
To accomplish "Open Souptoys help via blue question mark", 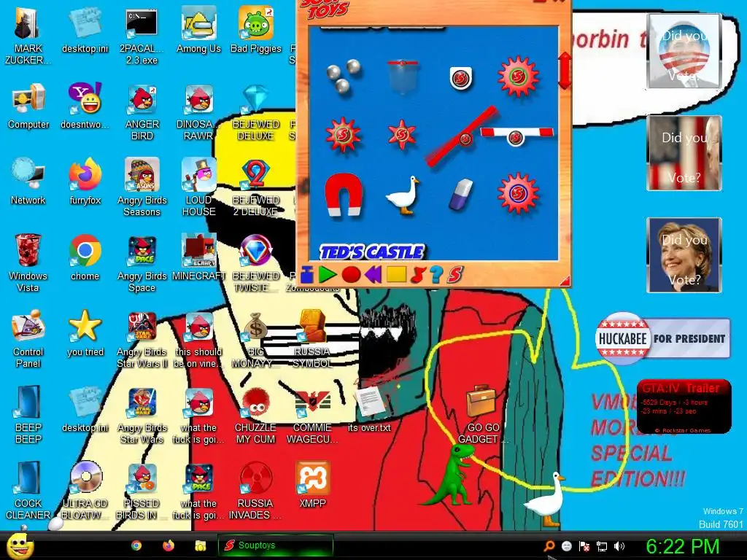I will click(436, 275).
